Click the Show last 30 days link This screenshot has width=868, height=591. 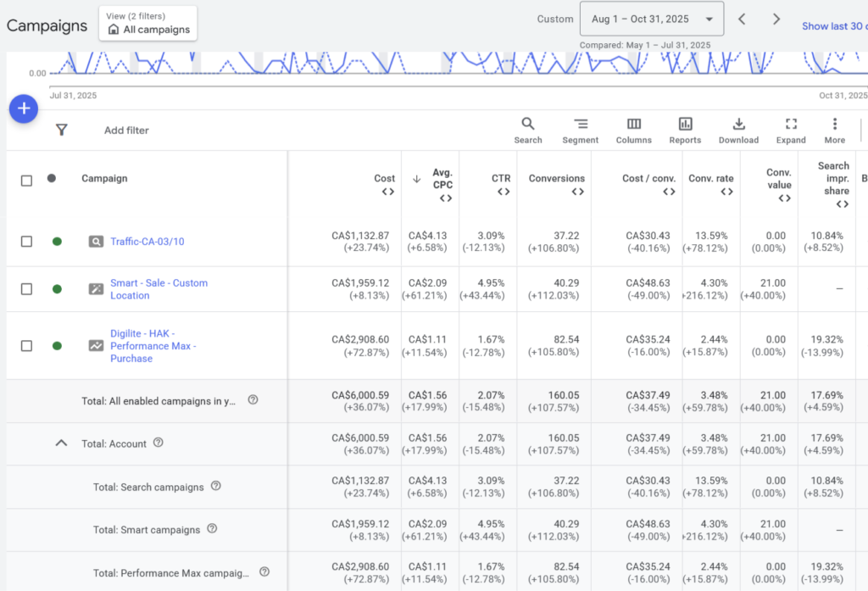point(834,26)
